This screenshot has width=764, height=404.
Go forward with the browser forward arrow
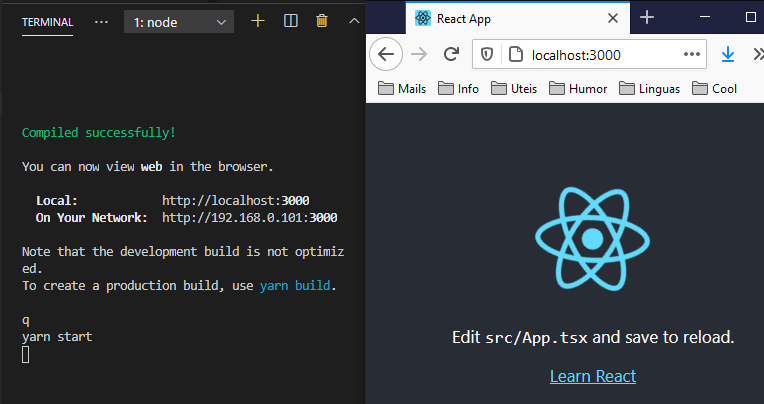[419, 55]
